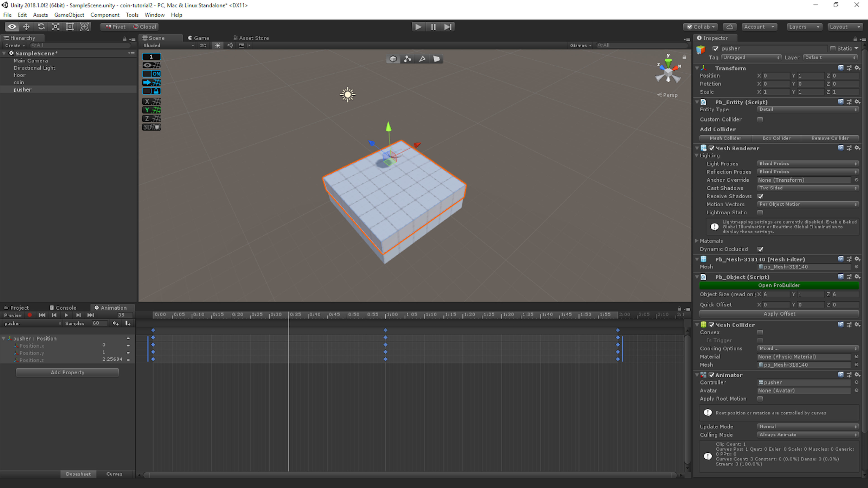Select ProBuilder edge mode icon

point(422,59)
